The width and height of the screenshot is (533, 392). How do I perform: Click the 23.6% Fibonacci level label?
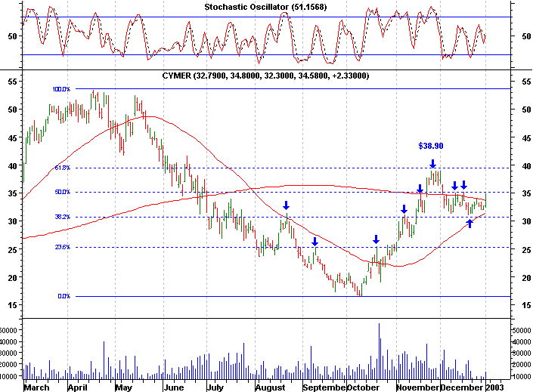pos(63,247)
